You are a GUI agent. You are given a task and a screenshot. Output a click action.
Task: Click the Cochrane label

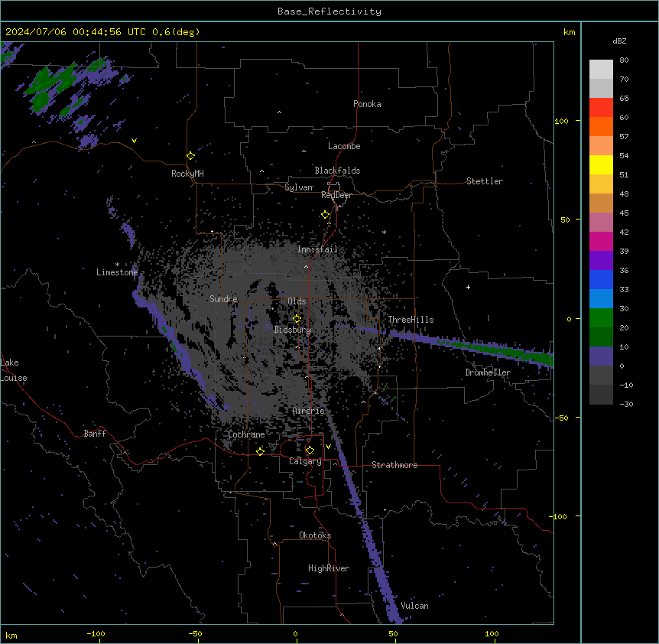(x=246, y=434)
